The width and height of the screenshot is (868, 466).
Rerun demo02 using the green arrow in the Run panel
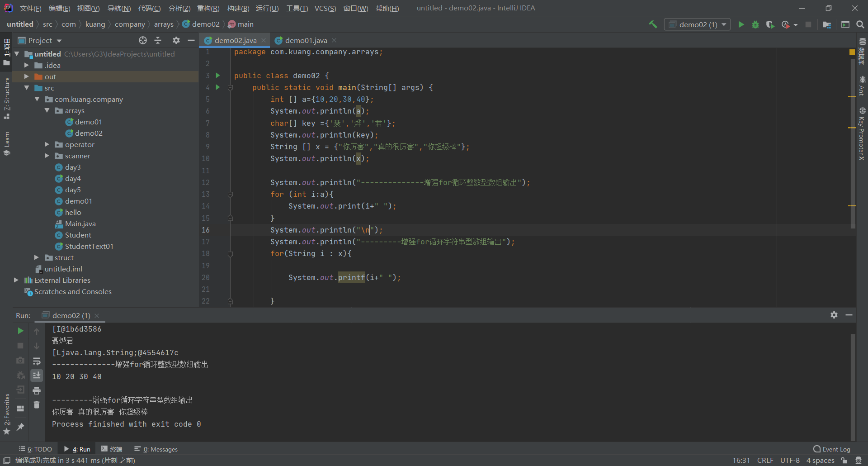coord(20,331)
